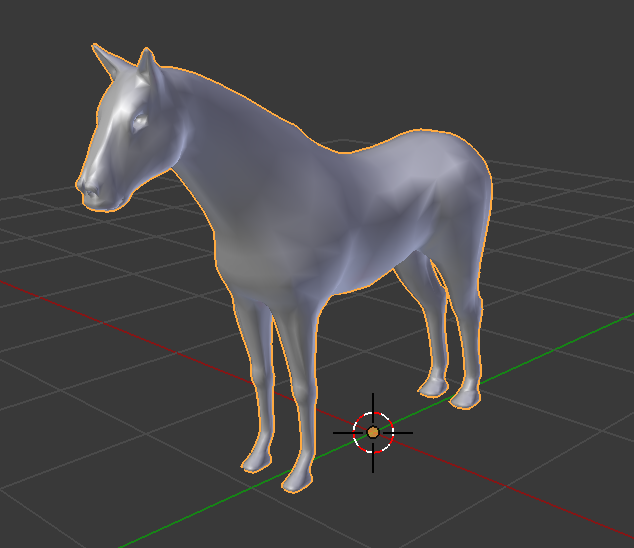Screen dimensions: 634x548
Task: Click the hind hoof farther from the viewer
Action: point(432,386)
